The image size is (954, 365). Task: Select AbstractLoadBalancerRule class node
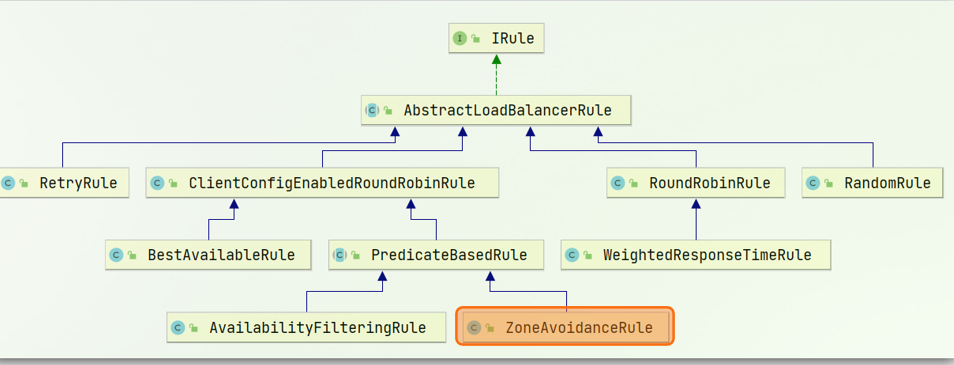(496, 110)
